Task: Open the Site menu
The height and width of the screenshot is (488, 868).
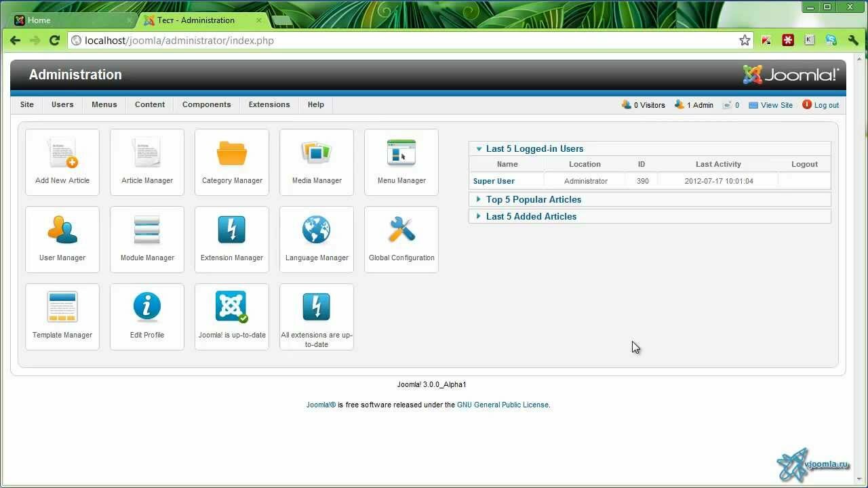Action: click(x=27, y=104)
